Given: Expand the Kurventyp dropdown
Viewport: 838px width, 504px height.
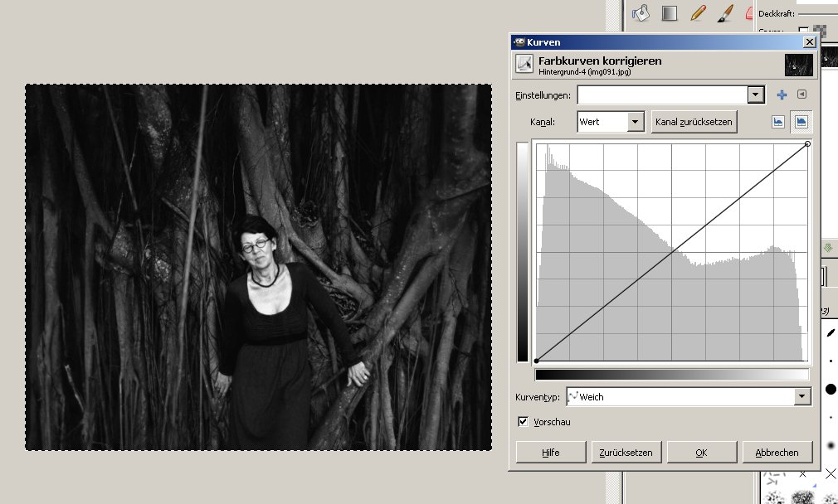Looking at the screenshot, I should tap(801, 397).
